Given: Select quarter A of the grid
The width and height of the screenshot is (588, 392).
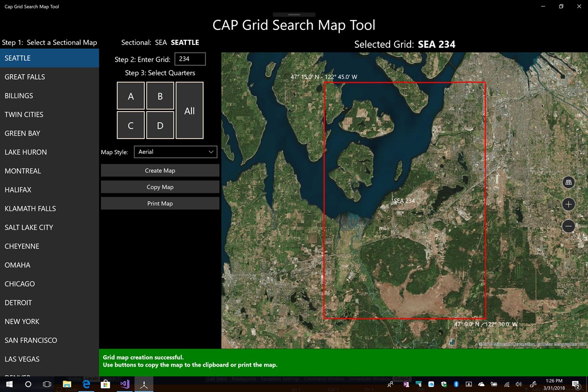Looking at the screenshot, I should click(131, 96).
